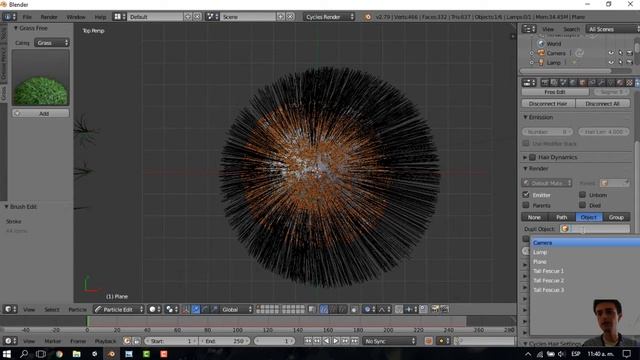
Task: Click the timeline End frame field
Action: [x=225, y=341]
